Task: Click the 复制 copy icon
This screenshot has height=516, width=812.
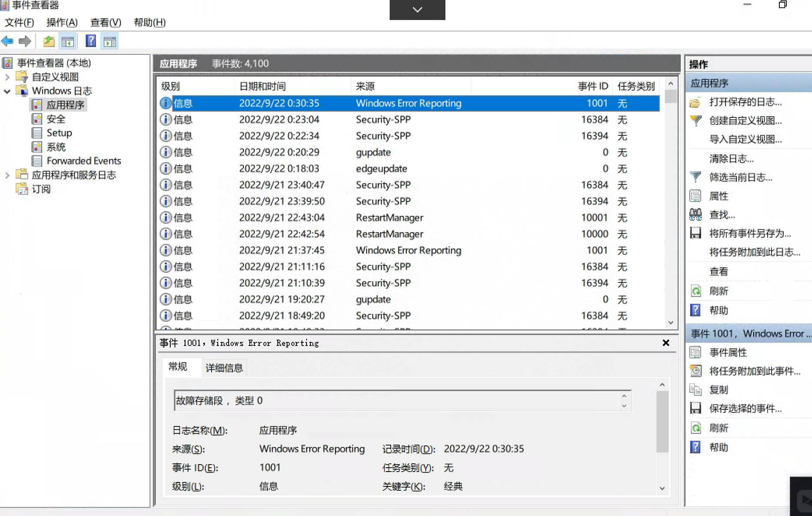Action: coord(695,390)
